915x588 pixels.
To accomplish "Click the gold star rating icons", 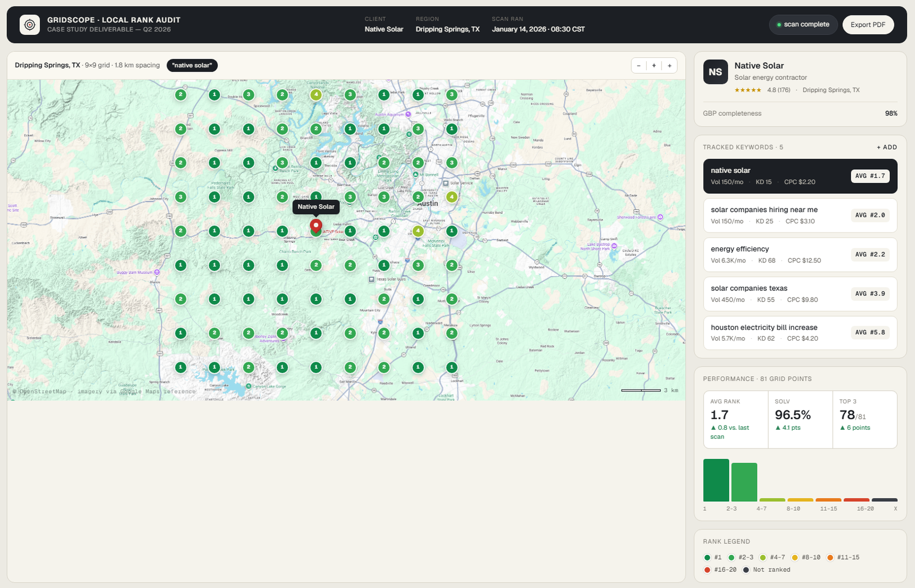I will pos(748,90).
